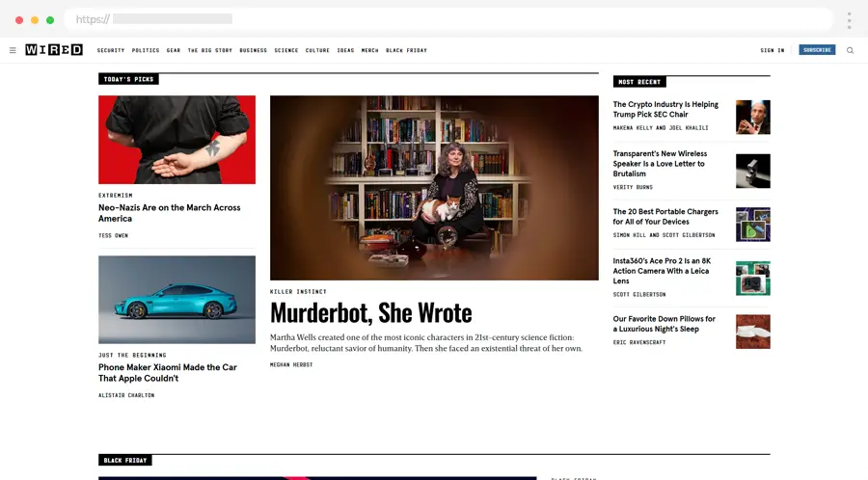Click the Sign In link
The width and height of the screenshot is (868, 480).
tap(772, 50)
